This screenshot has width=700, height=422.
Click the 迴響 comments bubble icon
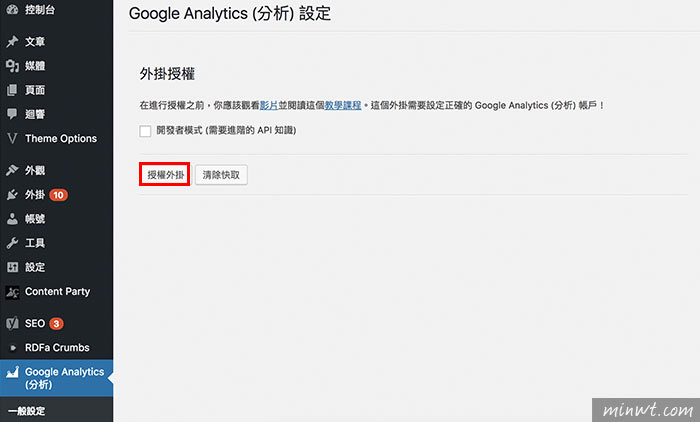pos(12,114)
